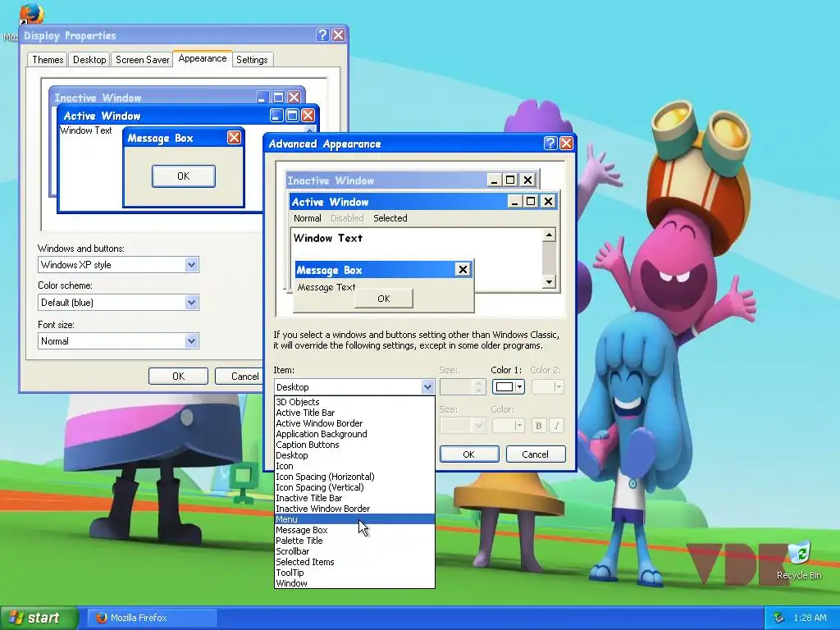Open the Recycle Bin desktop icon
Screen dimensions: 840x630
(x=799, y=561)
